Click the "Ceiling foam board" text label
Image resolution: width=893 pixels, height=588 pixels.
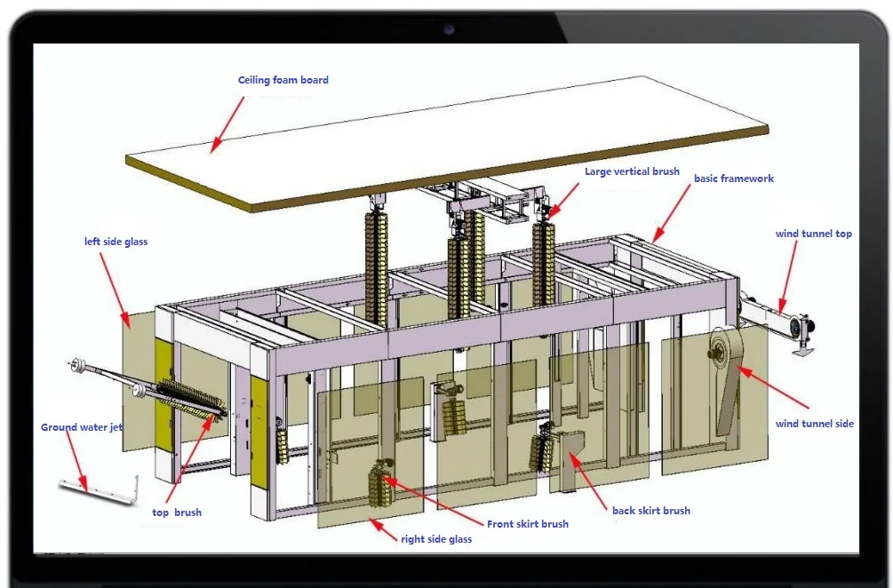[283, 80]
